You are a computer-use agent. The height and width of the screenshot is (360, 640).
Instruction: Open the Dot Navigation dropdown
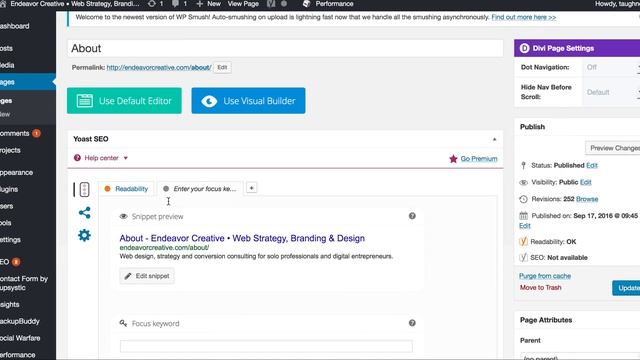pyautogui.click(x=611, y=67)
